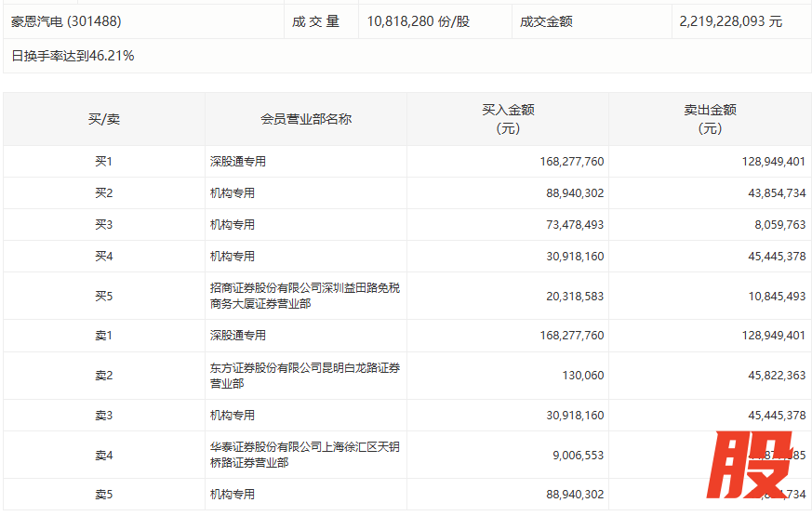The height and width of the screenshot is (516, 812).
Task: Open 华泰证券 上海徐汇区天钥桥路 branch entry
Action: pyautogui.click(x=304, y=455)
